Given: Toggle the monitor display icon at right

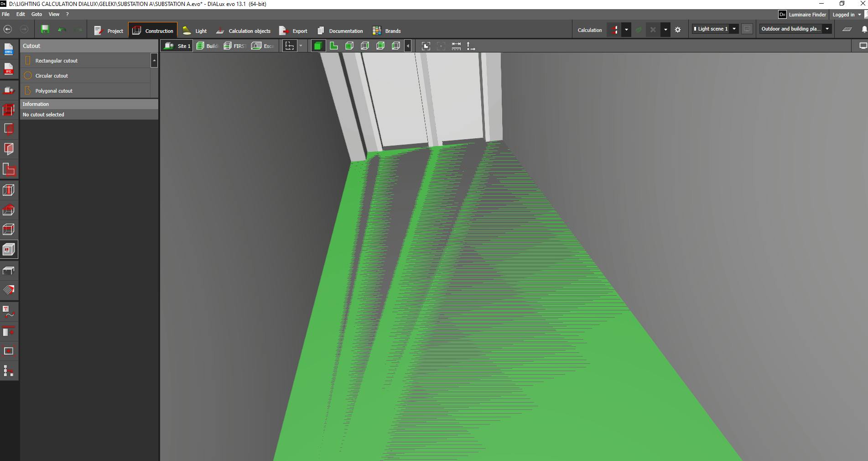Looking at the screenshot, I should click(x=863, y=46).
